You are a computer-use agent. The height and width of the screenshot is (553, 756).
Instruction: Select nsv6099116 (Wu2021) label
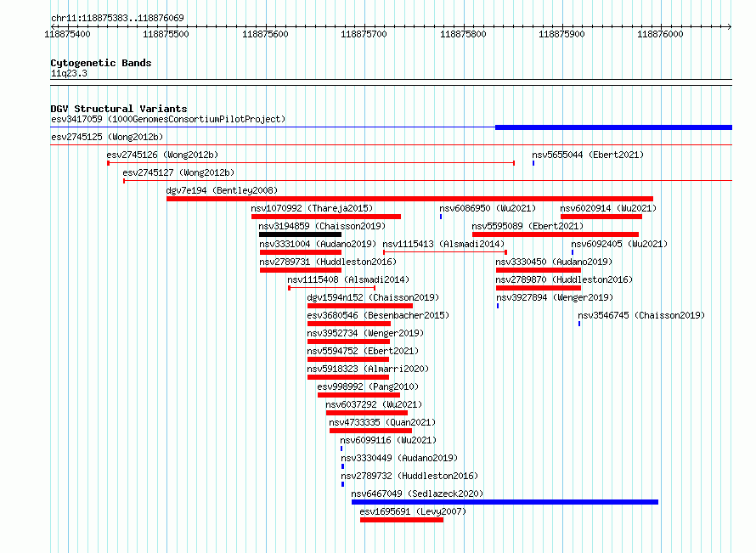(388, 440)
